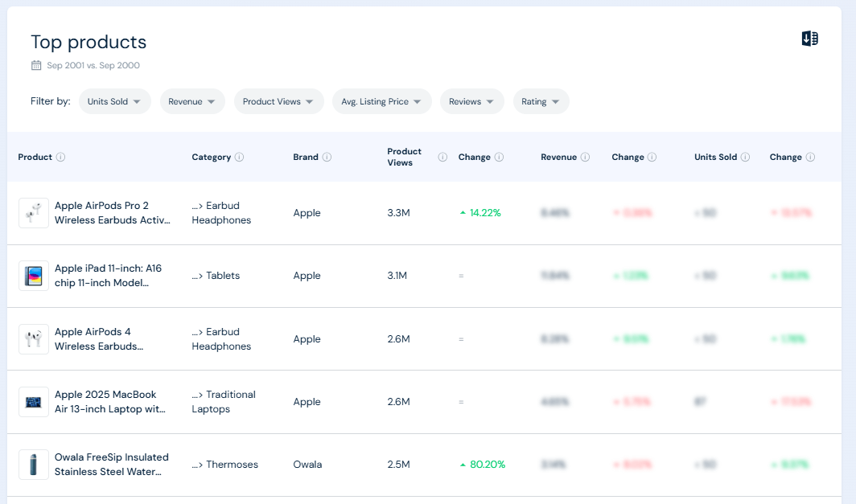The height and width of the screenshot is (504, 856).
Task: Open the Units Sold filter dropdown
Action: [x=114, y=101]
